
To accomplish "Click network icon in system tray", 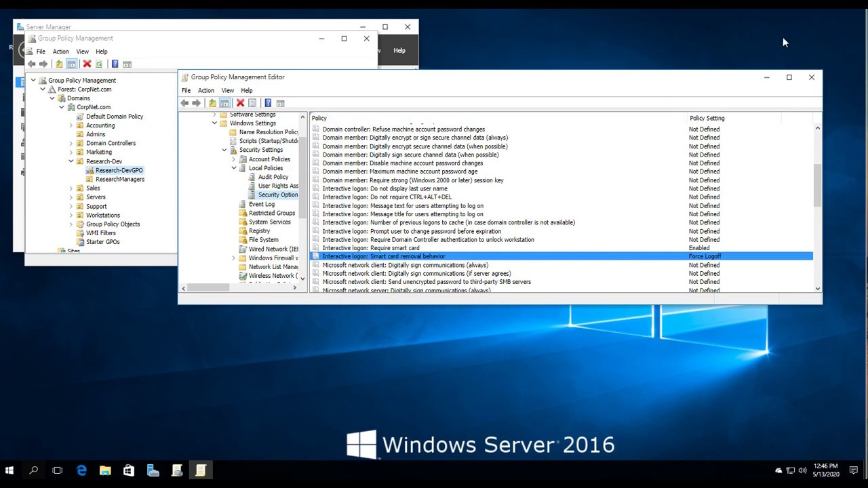I will click(x=791, y=470).
